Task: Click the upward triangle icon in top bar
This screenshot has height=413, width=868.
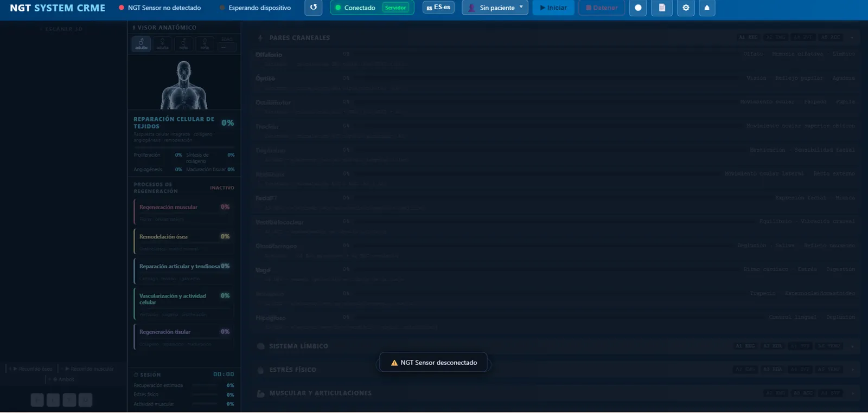Action: pyautogui.click(x=706, y=8)
